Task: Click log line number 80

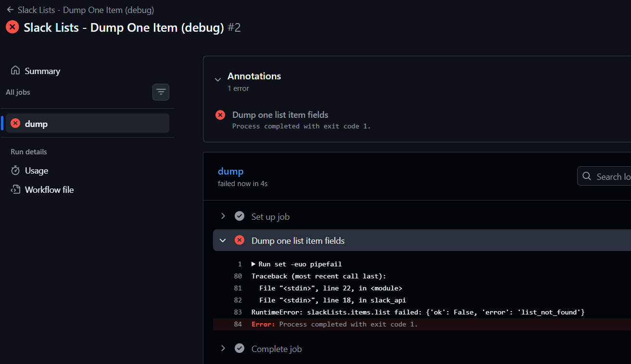Action: (238, 276)
